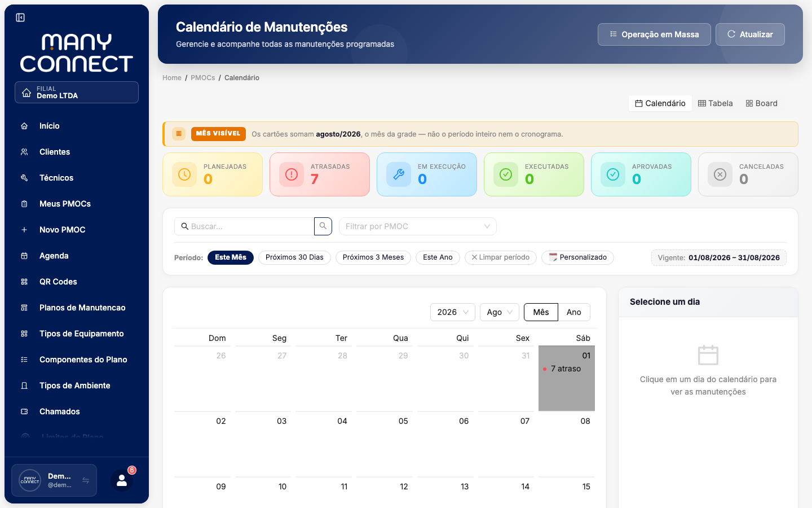
Task: Click the plus icon beside Novo PMOC
Action: (24, 230)
